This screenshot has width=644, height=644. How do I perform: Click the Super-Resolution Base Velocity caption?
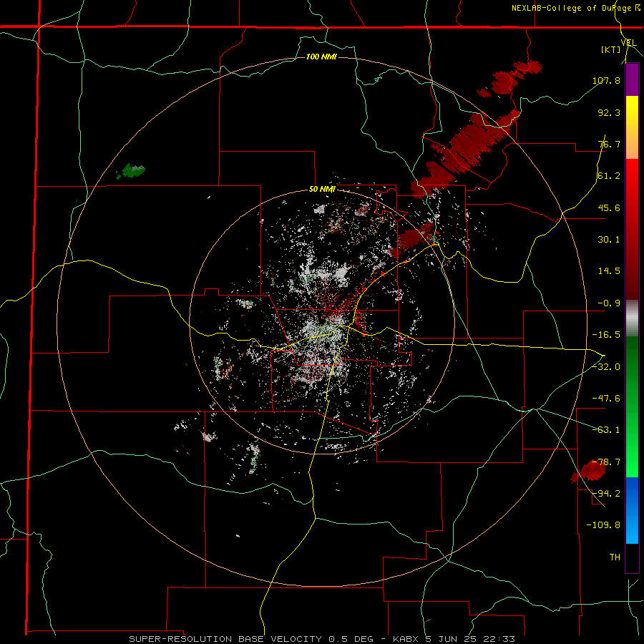[x=321, y=639]
